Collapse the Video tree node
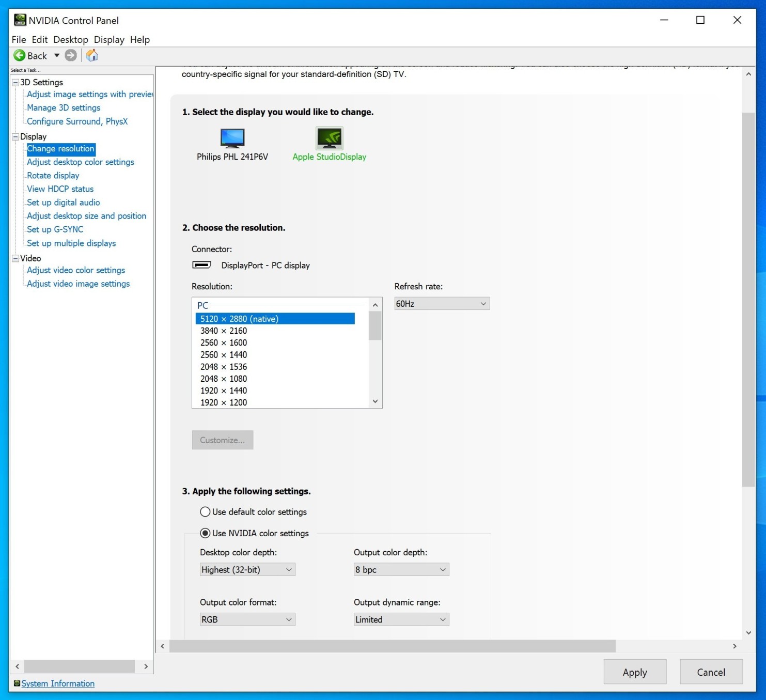This screenshot has width=766, height=700. (x=15, y=258)
